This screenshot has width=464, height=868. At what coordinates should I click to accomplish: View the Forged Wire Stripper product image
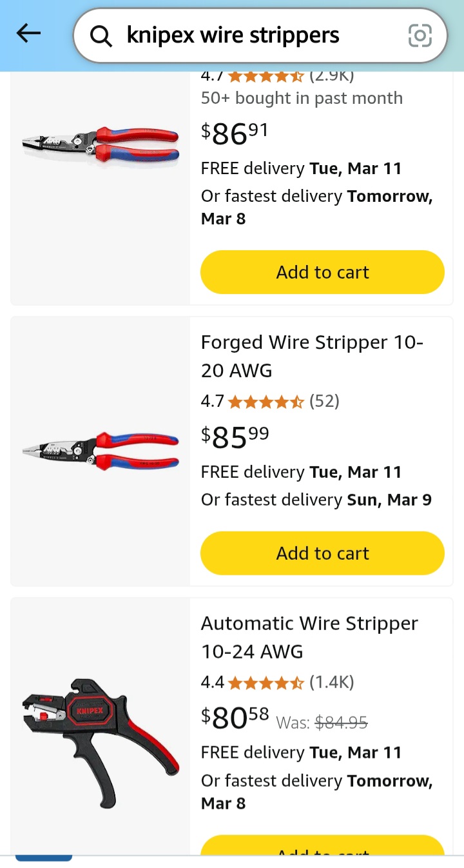pyautogui.click(x=101, y=451)
